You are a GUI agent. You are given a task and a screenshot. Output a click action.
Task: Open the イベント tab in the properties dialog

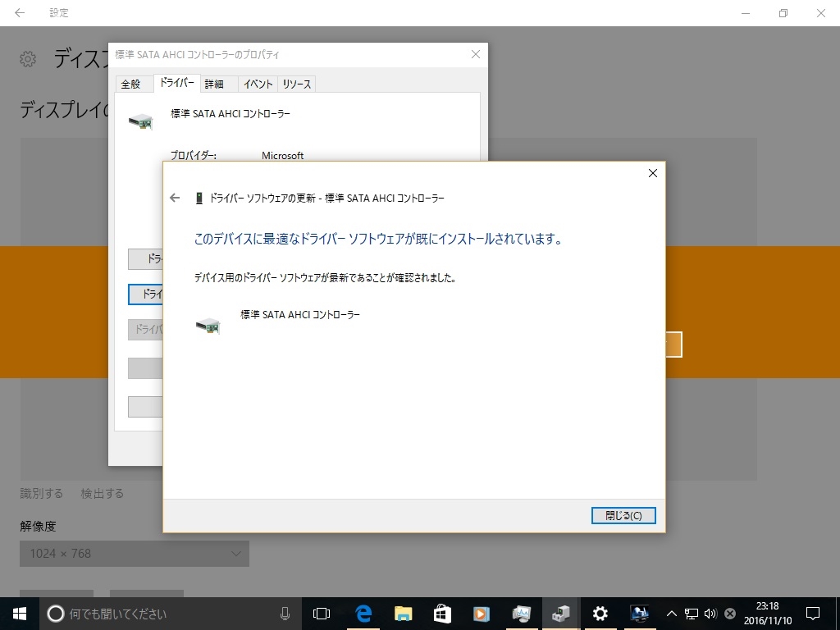click(x=258, y=84)
